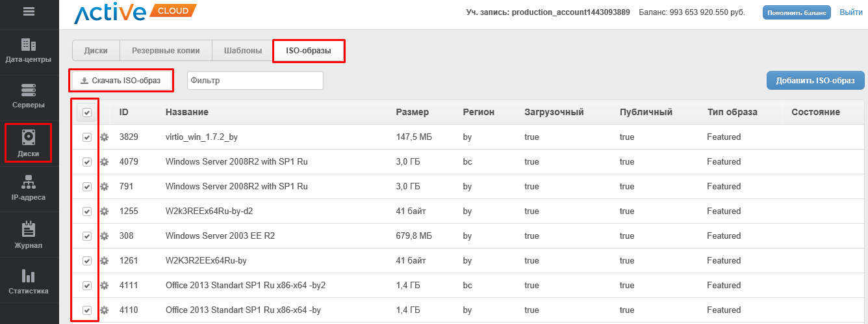This screenshot has width=868, height=324.
Task: Open the Журнал log section
Action: point(29,236)
